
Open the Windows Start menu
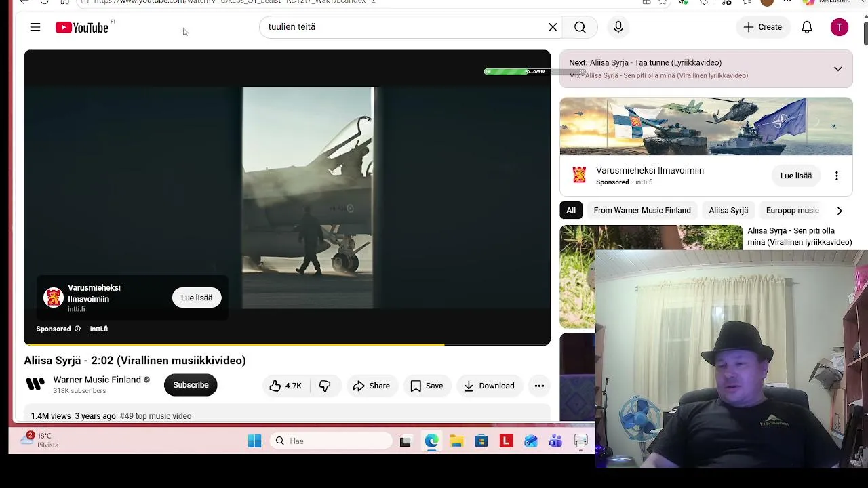pos(254,441)
